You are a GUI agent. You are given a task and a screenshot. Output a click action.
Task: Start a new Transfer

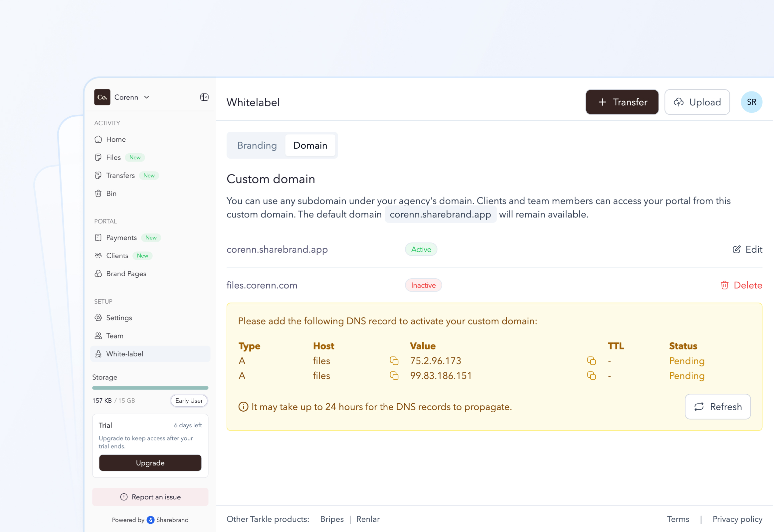coord(622,102)
